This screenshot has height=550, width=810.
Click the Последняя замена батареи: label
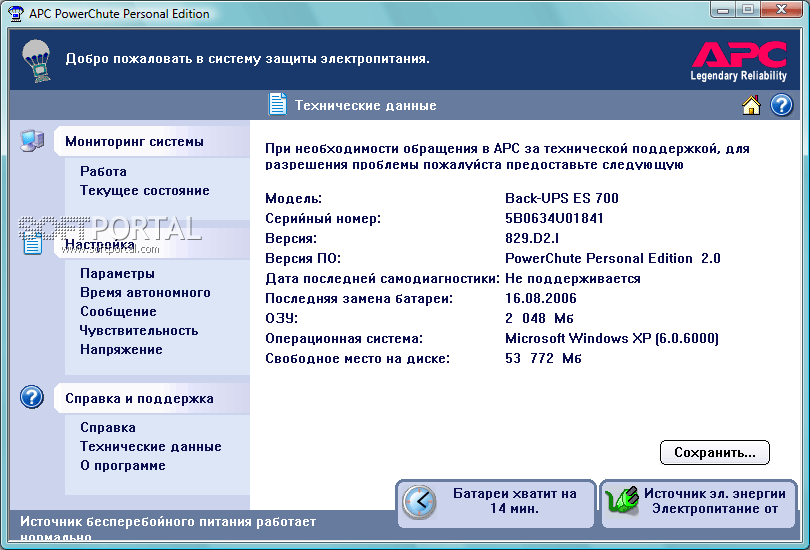coord(359,298)
